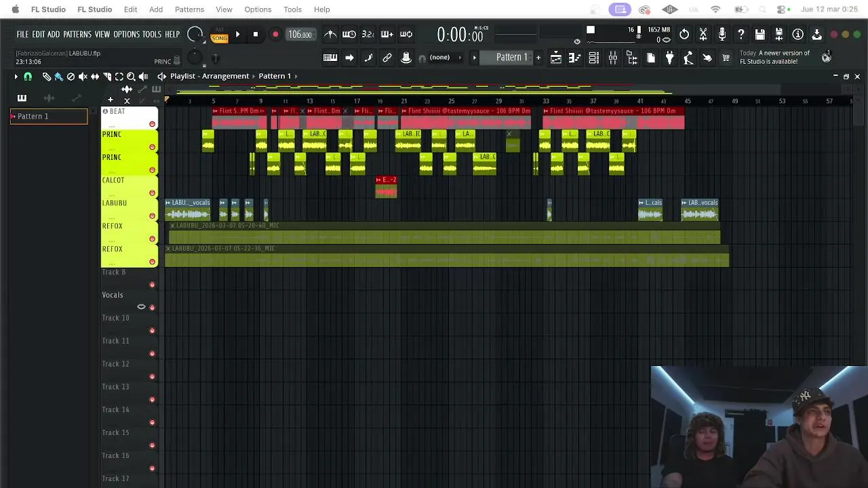
Task: Expand pattern options arrow left of Pattern 1
Action: point(474,58)
